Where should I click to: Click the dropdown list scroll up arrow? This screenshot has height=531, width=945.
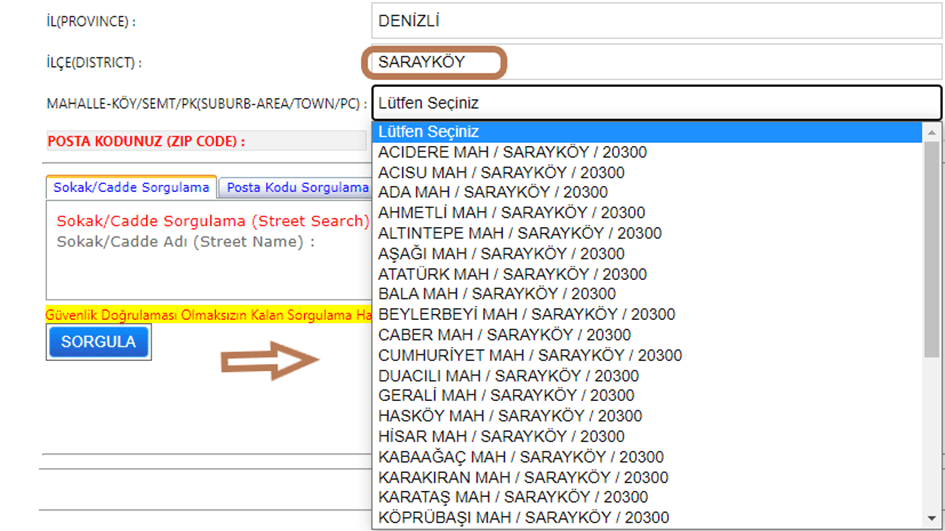coord(933,132)
